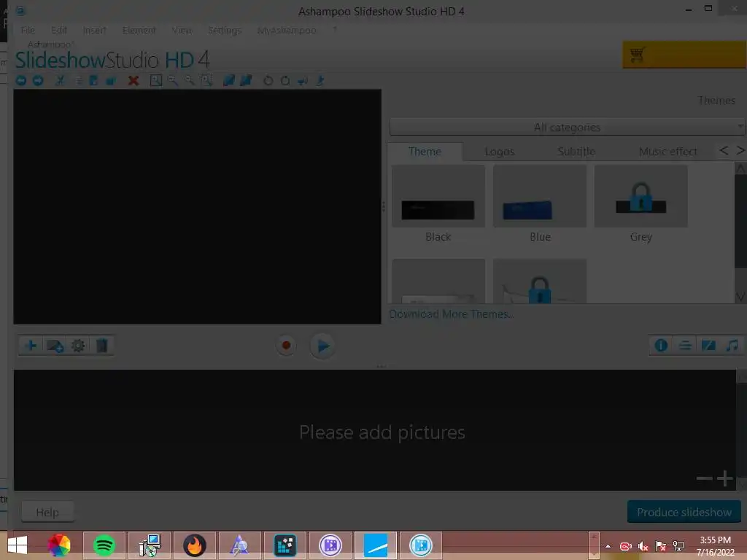
Task: Click the add-picture-with-plus icon
Action: [x=55, y=345]
